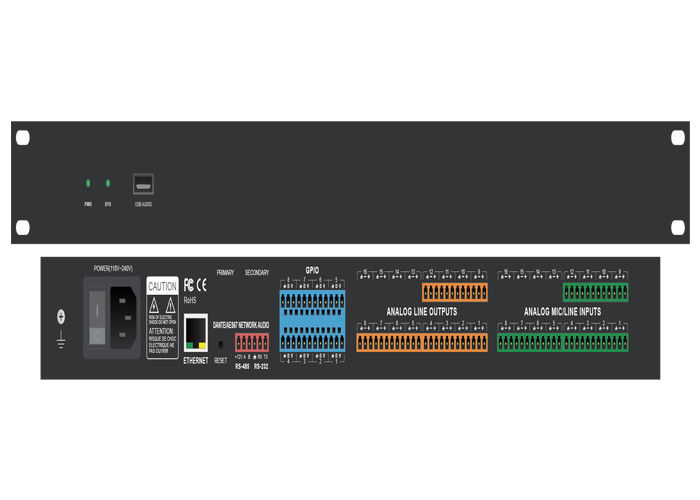Click the green PWR indicator LED
Image resolution: width=700 pixels, height=500 pixels.
(88, 184)
